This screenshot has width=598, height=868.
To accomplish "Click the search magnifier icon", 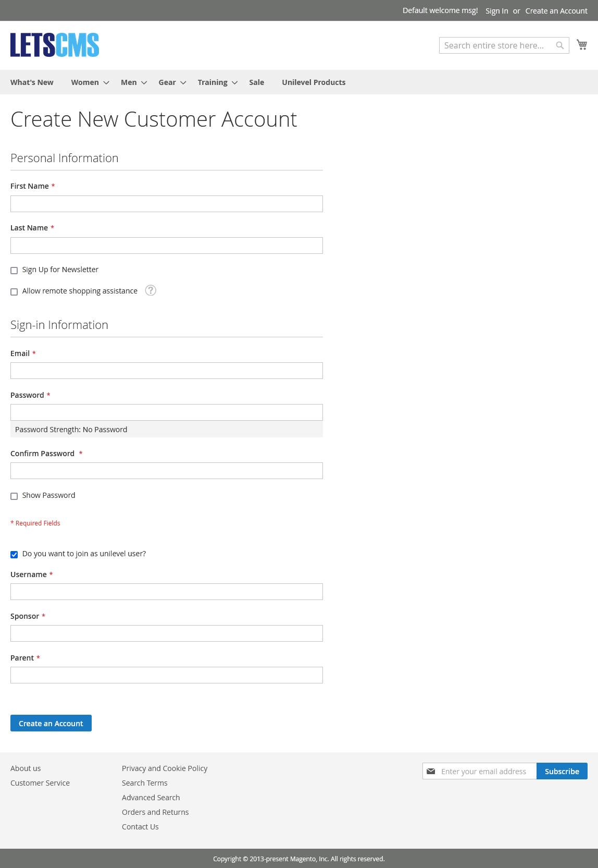I will click(x=560, y=45).
